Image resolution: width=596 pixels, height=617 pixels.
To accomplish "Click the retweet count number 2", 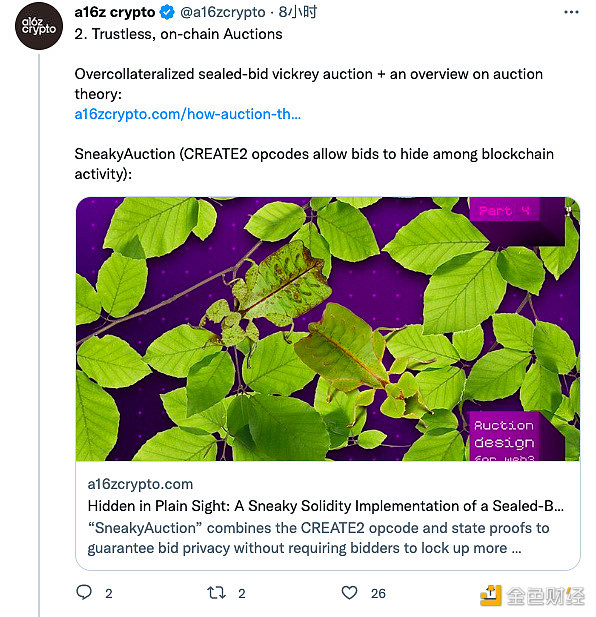I will (x=242, y=593).
